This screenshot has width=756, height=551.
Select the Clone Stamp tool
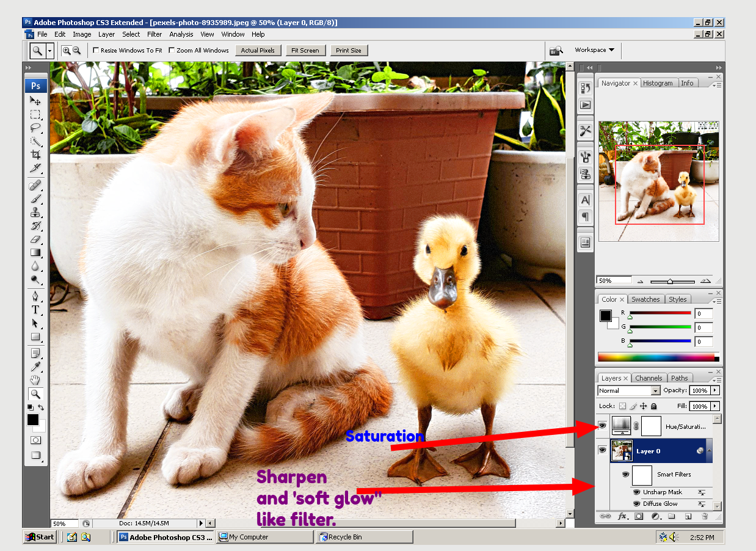35,212
